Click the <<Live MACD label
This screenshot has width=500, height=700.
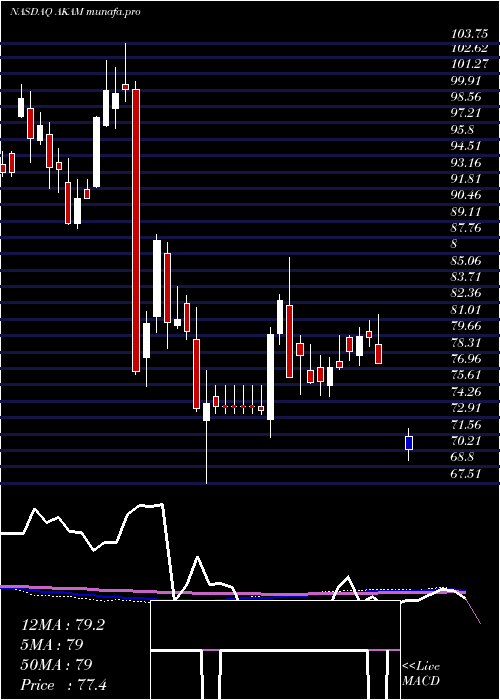421,674
